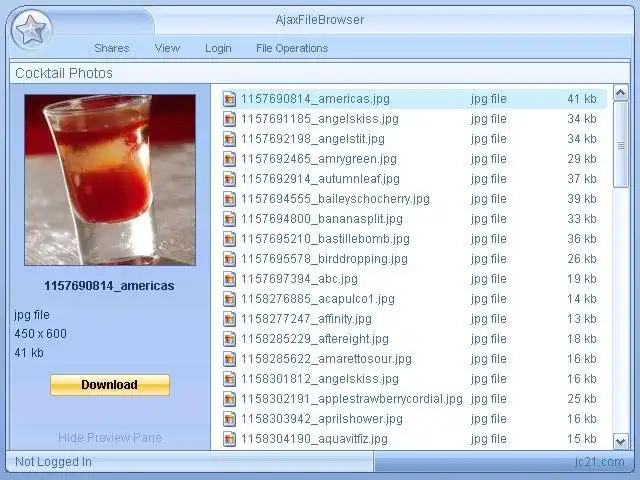
Task: Select file name 1157695578_birddropping.jpg
Action: pos(324,259)
